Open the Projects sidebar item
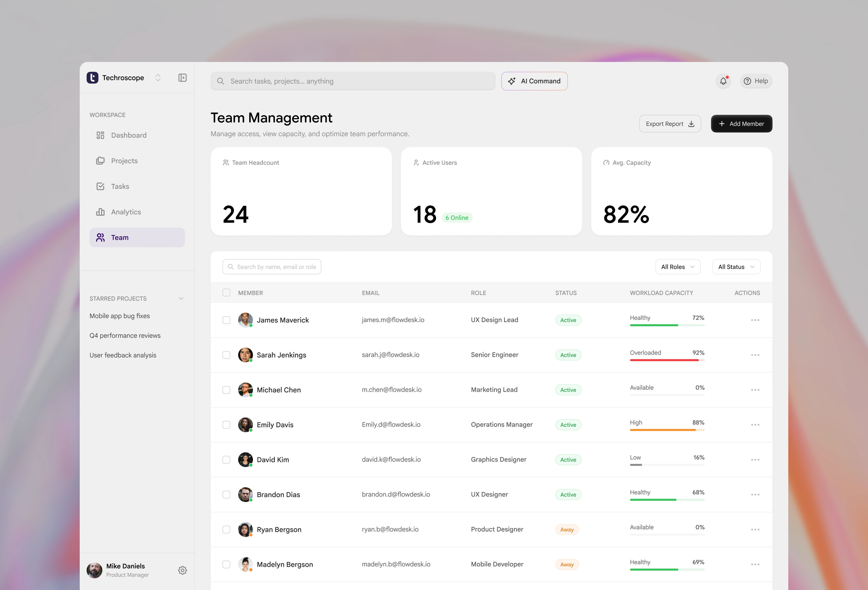Screen dimensions: 868x590 124,161
